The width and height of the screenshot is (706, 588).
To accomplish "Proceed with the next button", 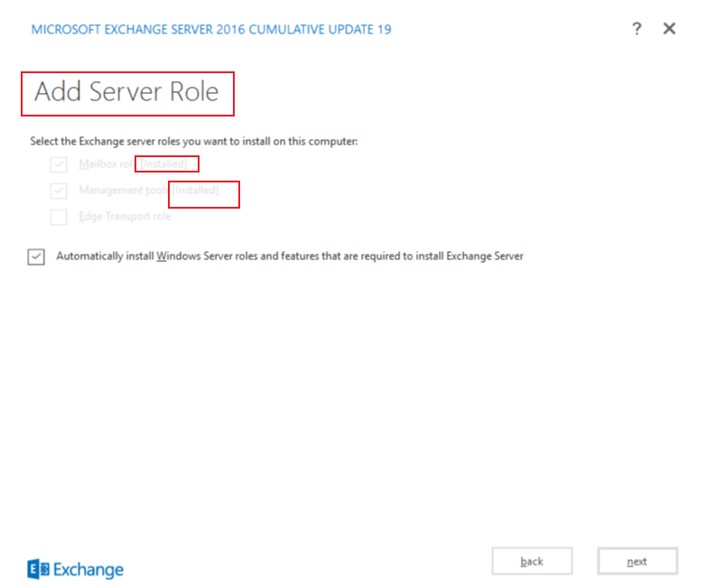I will tap(637, 561).
